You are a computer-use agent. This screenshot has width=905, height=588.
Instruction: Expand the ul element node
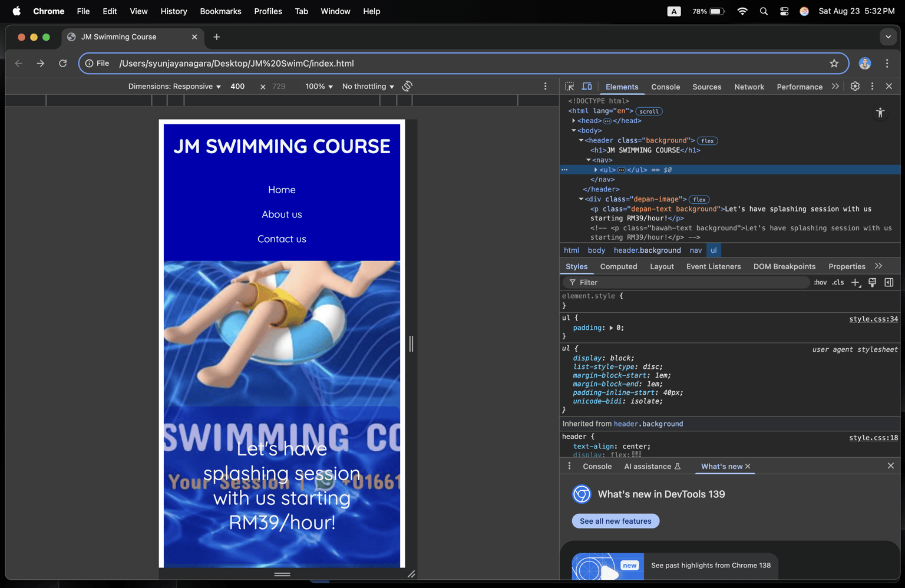[596, 170]
